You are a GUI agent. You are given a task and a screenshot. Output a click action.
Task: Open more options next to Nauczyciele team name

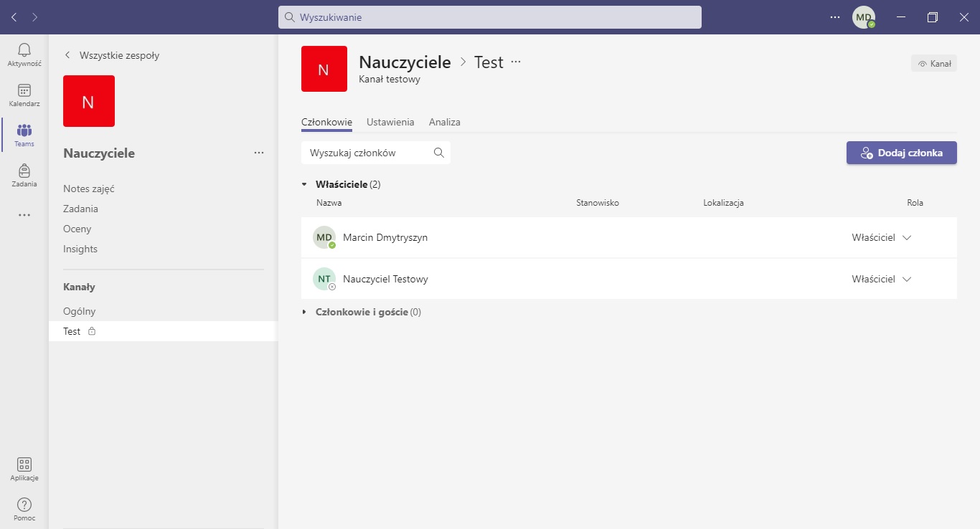pos(259,153)
